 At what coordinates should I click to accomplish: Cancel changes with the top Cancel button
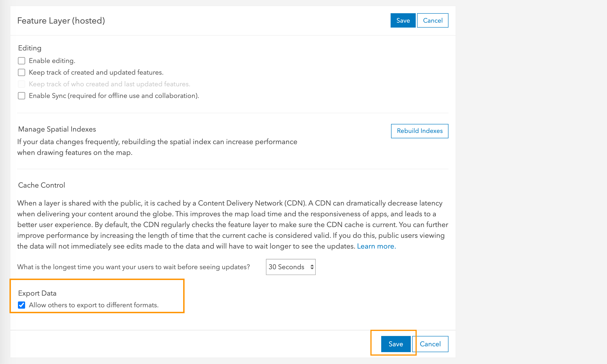pyautogui.click(x=433, y=20)
